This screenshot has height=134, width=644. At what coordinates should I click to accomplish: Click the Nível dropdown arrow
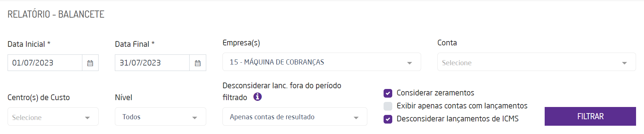click(195, 117)
